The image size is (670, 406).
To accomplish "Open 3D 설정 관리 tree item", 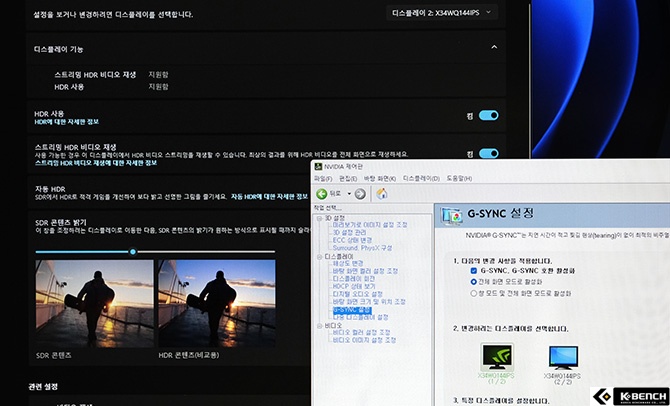I will click(x=349, y=232).
